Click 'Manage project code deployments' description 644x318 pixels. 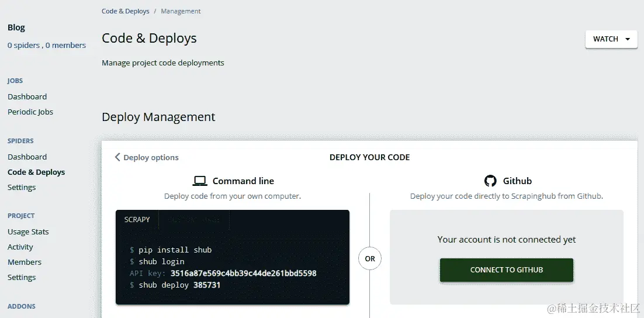163,63
